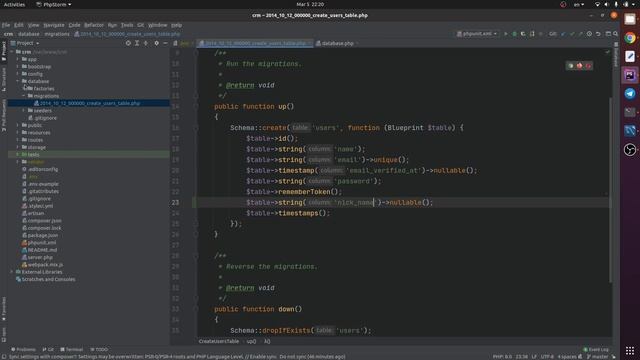Click the editor vertical scrollbar
Viewport: 640px width, 360px height.
(x=611, y=190)
